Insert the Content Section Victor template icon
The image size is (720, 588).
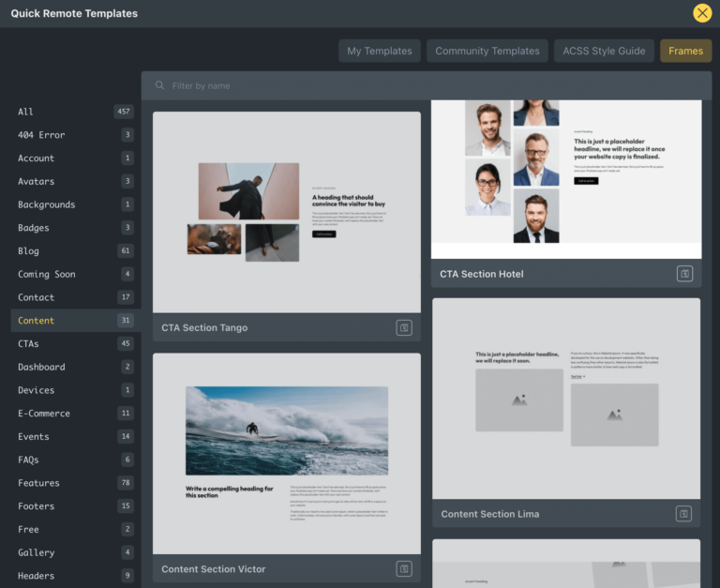click(404, 568)
